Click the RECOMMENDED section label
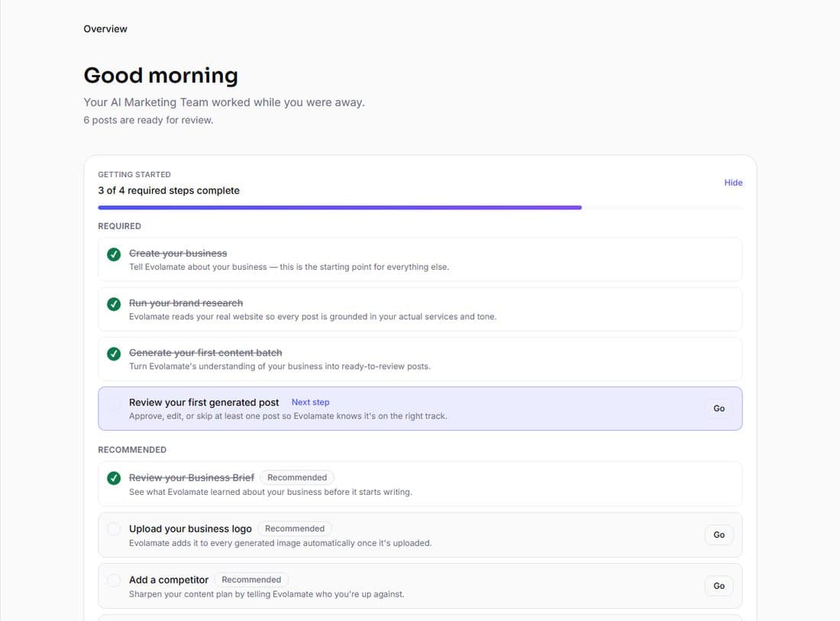840x621 pixels. 132,450
